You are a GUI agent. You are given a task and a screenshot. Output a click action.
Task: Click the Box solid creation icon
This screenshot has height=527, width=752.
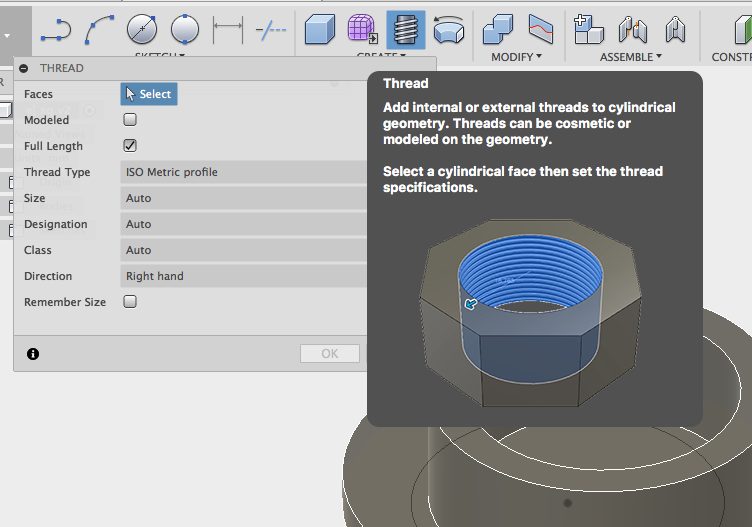point(319,31)
